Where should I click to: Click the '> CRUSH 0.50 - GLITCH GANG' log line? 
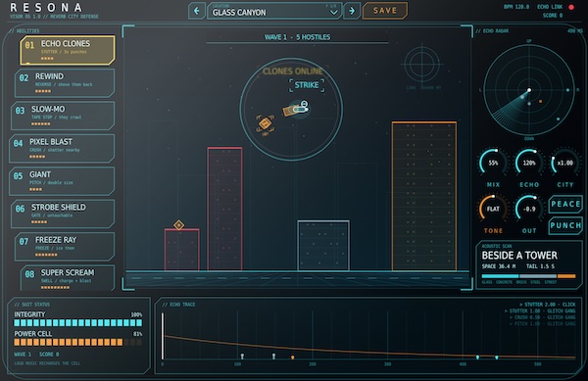pyautogui.click(x=542, y=317)
